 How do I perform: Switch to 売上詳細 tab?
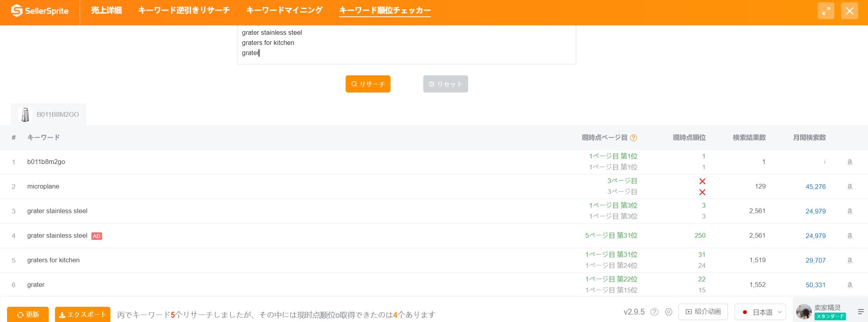(x=107, y=11)
